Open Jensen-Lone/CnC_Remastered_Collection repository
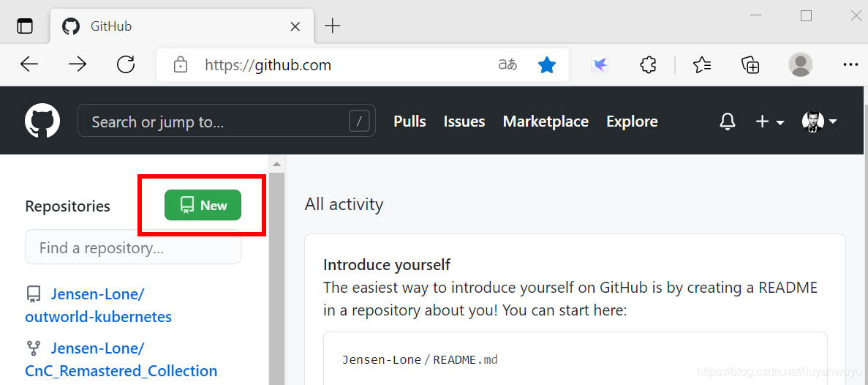The width and height of the screenshot is (868, 385). coord(121,359)
